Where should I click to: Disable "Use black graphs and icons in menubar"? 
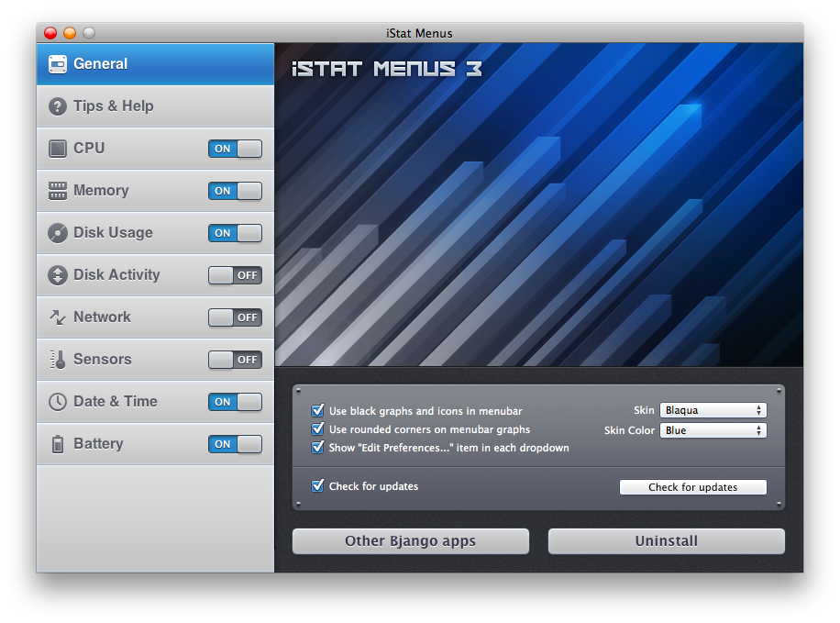pos(318,410)
